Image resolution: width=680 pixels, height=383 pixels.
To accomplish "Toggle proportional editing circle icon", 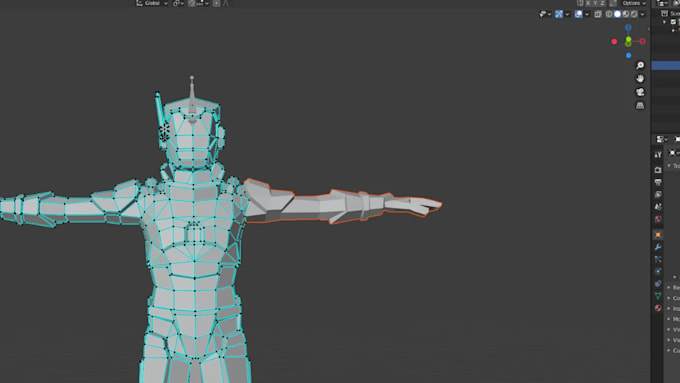I will pyautogui.click(x=216, y=3).
